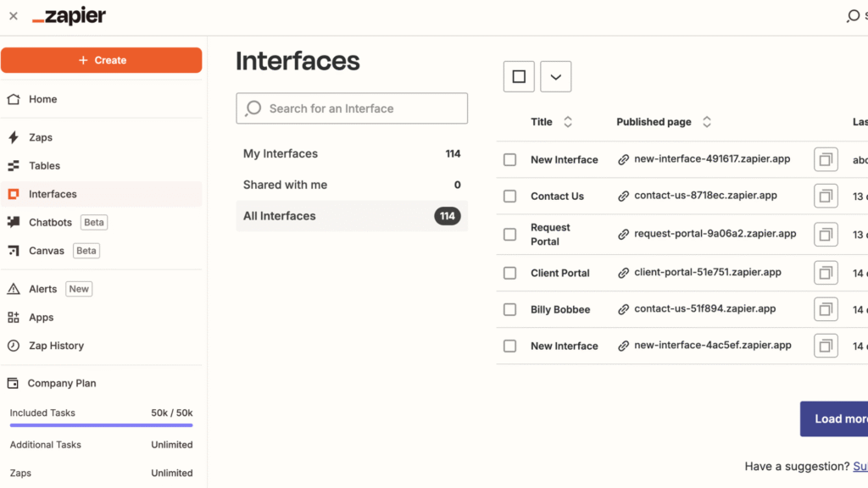Image resolution: width=868 pixels, height=488 pixels.
Task: Open contact-us-51f894.zapier.app link
Action: pyautogui.click(x=704, y=308)
